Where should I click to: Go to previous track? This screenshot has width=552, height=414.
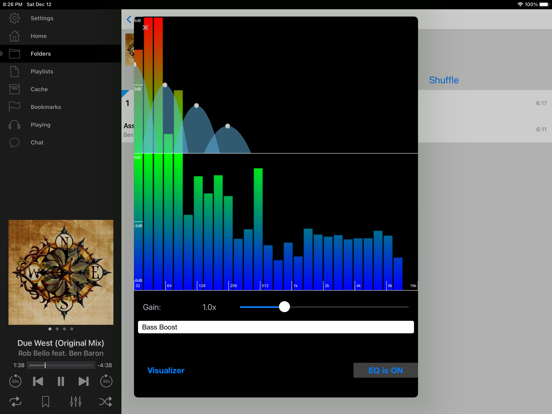38,381
